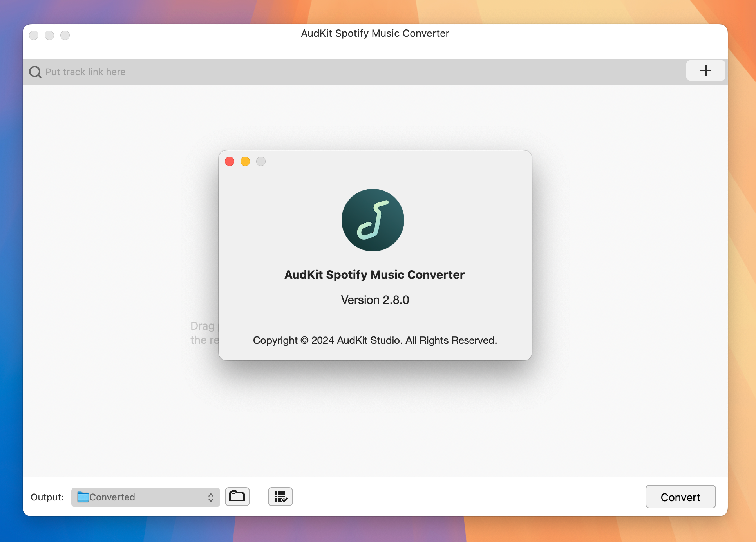This screenshot has height=542, width=756.
Task: Click the 'Output:' label
Action: point(47,497)
